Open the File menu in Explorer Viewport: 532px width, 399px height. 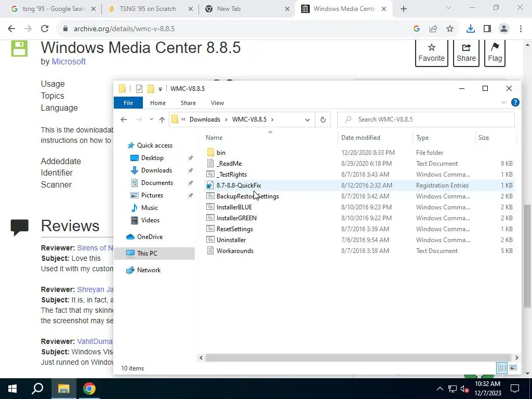[x=128, y=103]
